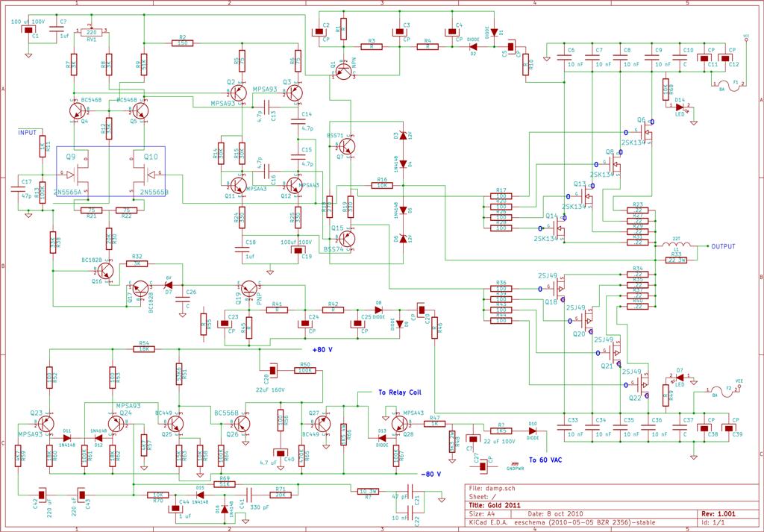764x532 pixels.
Task: Click MOSFET Q22 symbol
Action: (641, 385)
